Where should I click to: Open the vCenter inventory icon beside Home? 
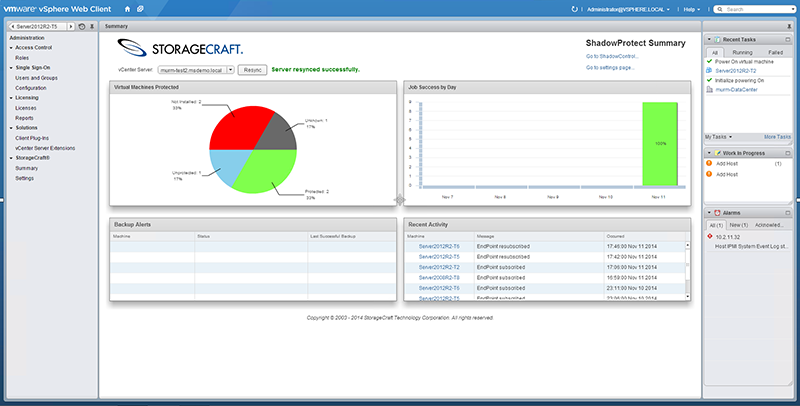click(140, 9)
